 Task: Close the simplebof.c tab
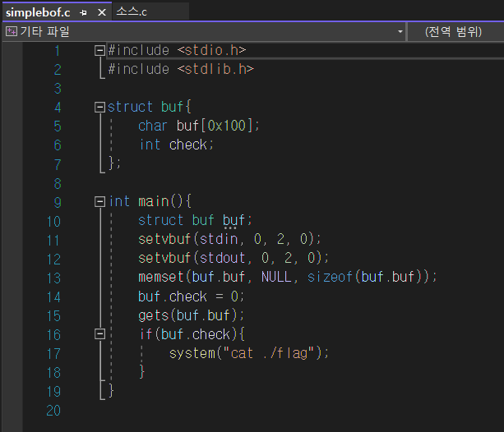point(102,12)
